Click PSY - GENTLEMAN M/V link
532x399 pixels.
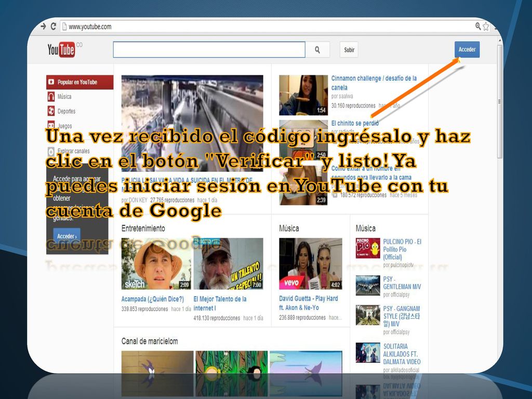(402, 283)
